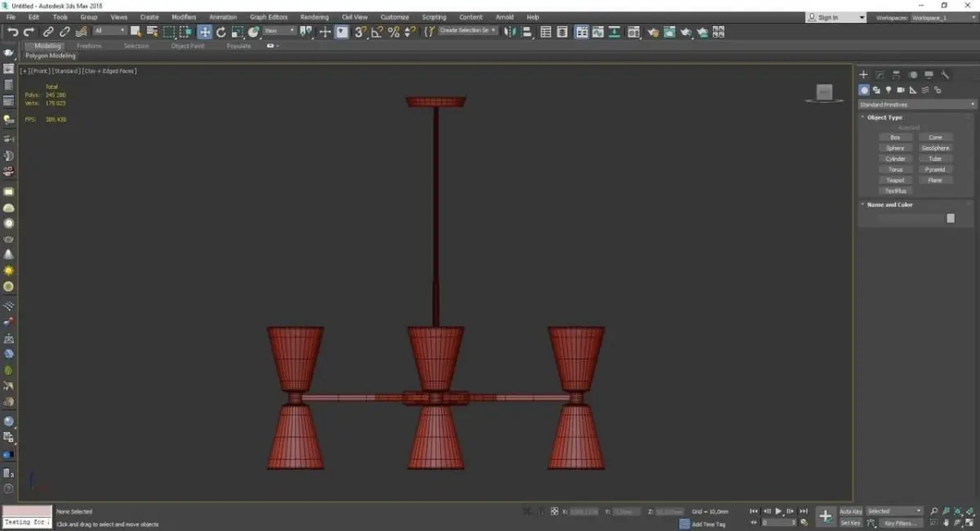Open Select by Name dialog
The height and width of the screenshot is (531, 980).
(x=152, y=32)
